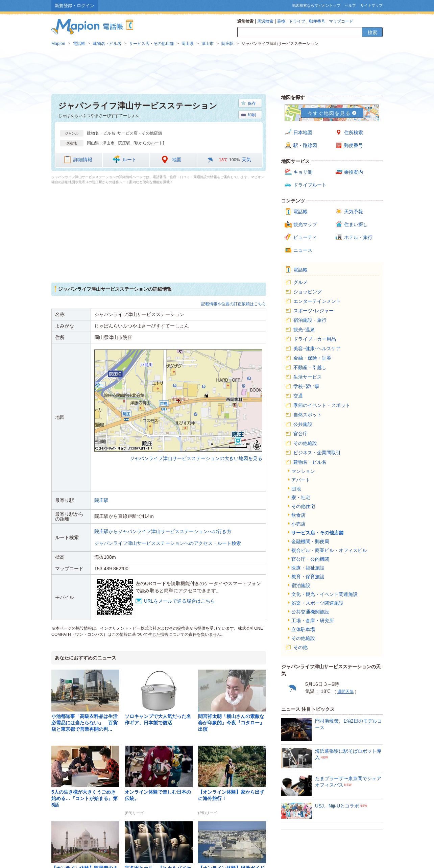The width and height of the screenshot is (434, 868).
Task: Expand the アパート subcategory
Action: pyautogui.click(x=300, y=480)
